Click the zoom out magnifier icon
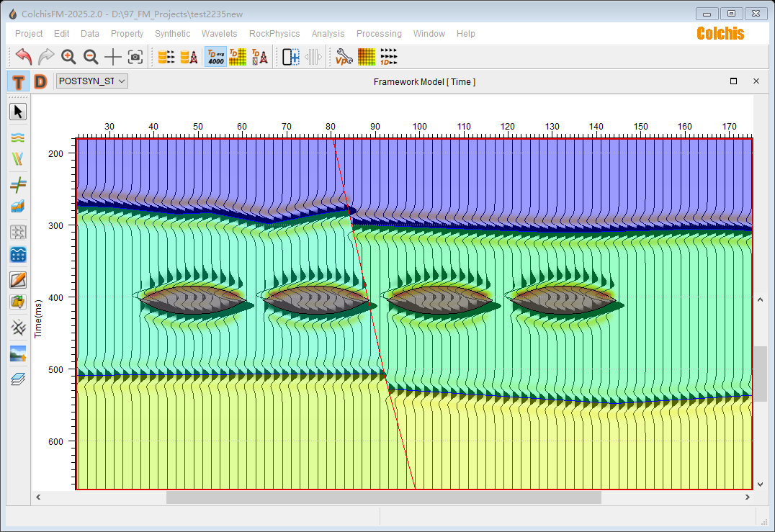Viewport: 775px width, 532px height. (91, 57)
